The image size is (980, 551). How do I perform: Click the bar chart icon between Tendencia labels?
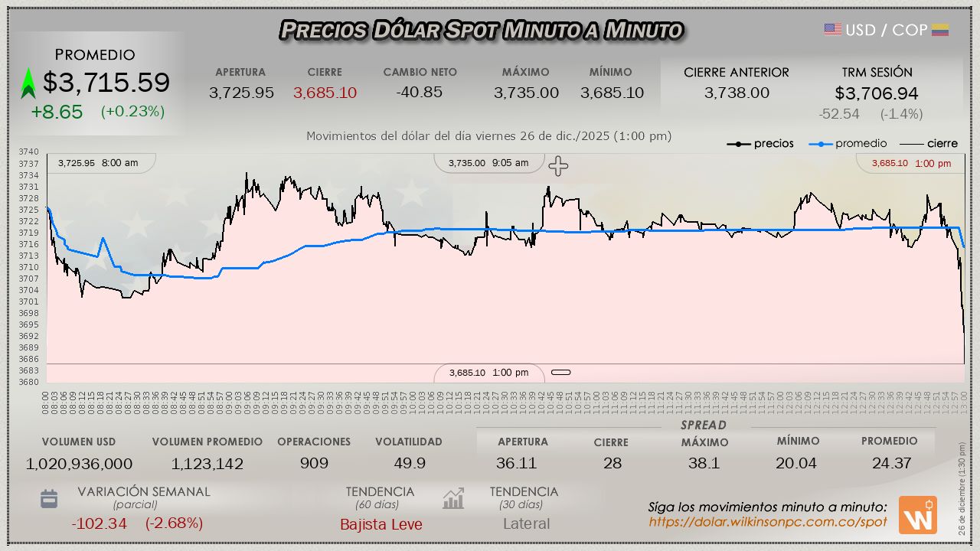pyautogui.click(x=453, y=499)
